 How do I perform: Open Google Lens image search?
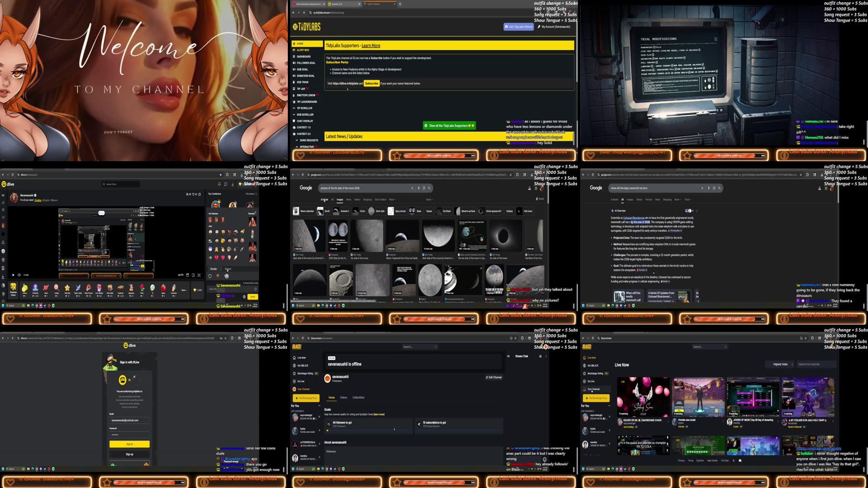(424, 188)
